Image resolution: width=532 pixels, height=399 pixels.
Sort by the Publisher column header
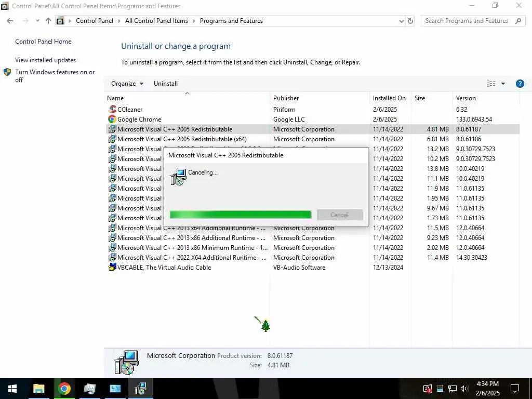pos(320,98)
